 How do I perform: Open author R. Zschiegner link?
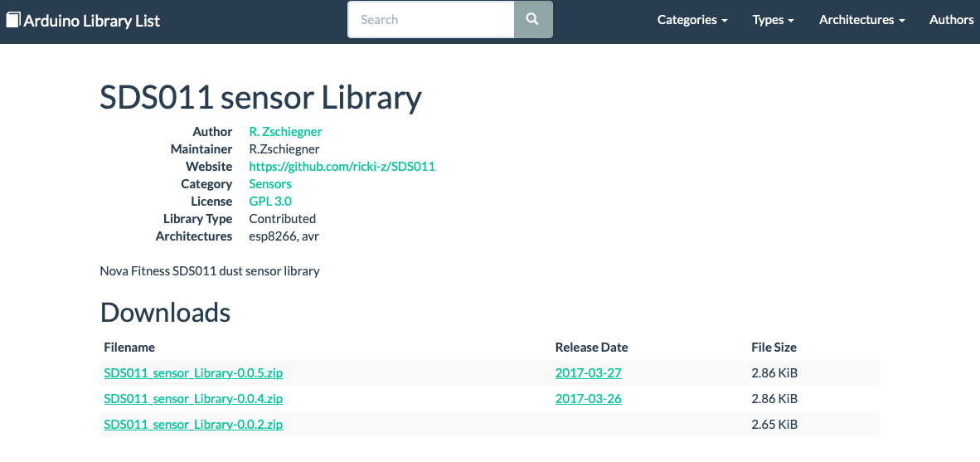(x=285, y=131)
